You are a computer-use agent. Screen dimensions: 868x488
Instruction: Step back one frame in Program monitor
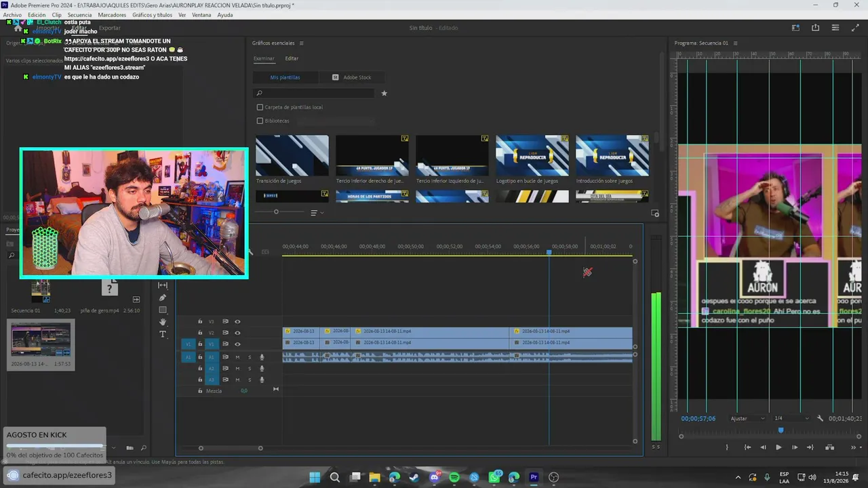click(x=763, y=447)
